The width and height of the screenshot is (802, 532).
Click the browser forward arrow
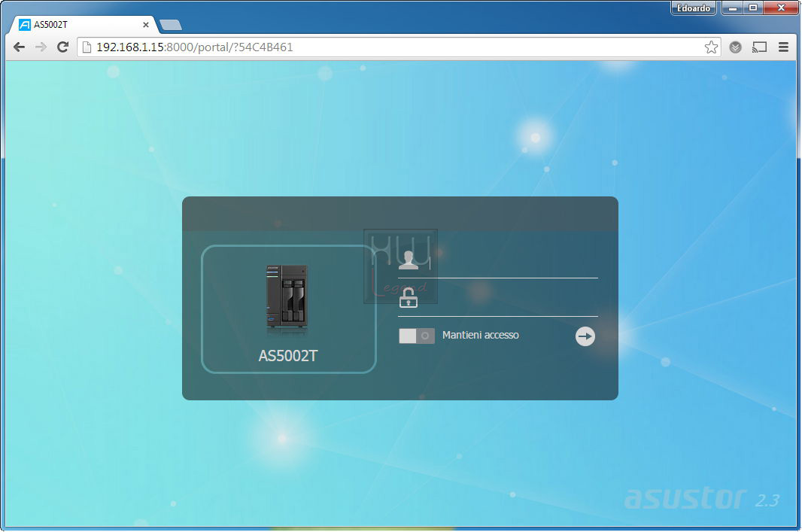click(41, 47)
